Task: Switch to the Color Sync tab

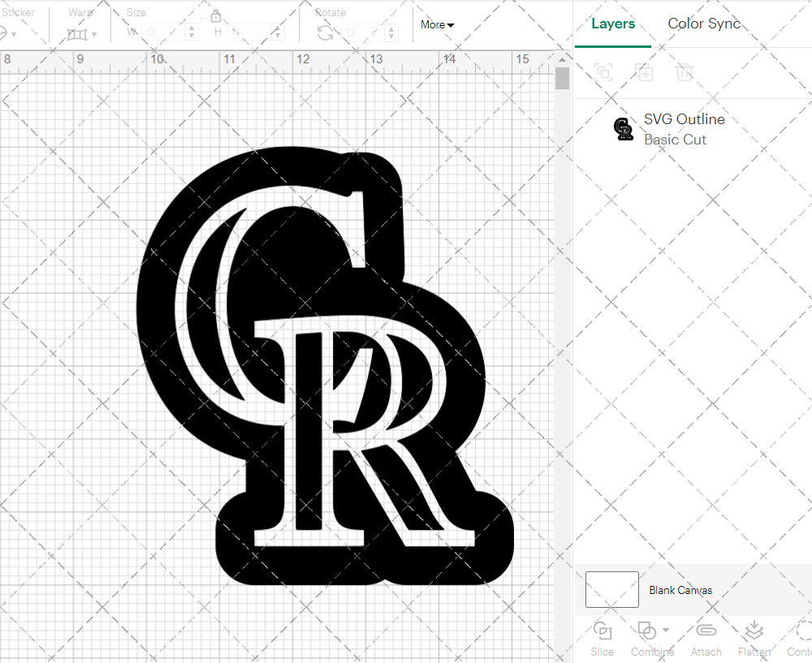Action: click(704, 24)
